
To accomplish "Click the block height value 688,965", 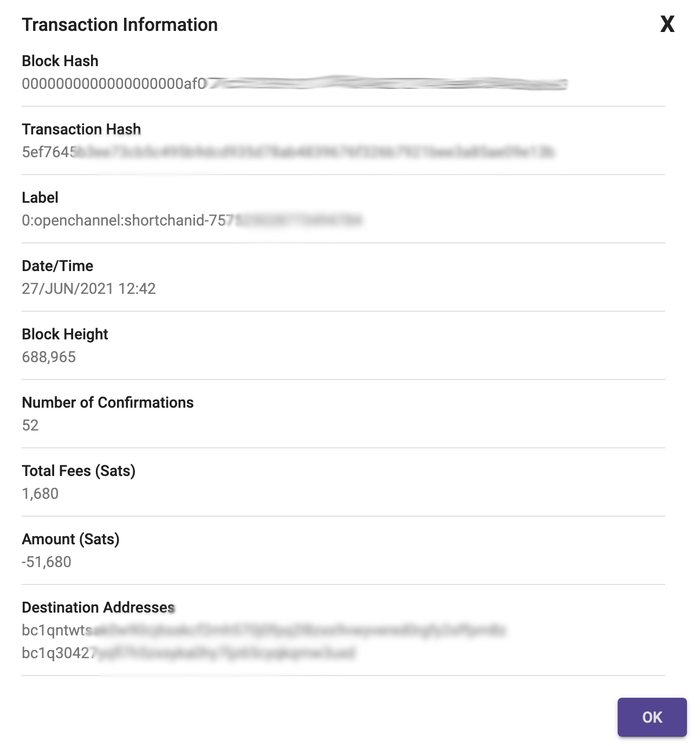I will tap(49, 357).
